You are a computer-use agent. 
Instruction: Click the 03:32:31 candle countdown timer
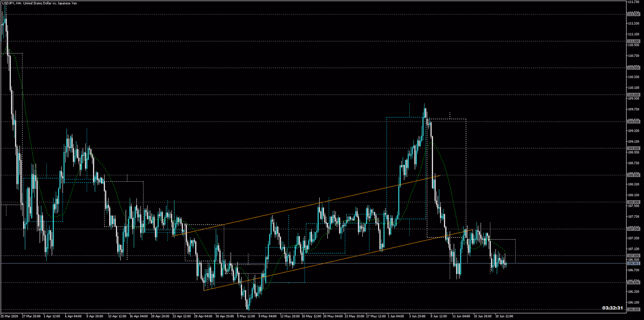point(612,308)
